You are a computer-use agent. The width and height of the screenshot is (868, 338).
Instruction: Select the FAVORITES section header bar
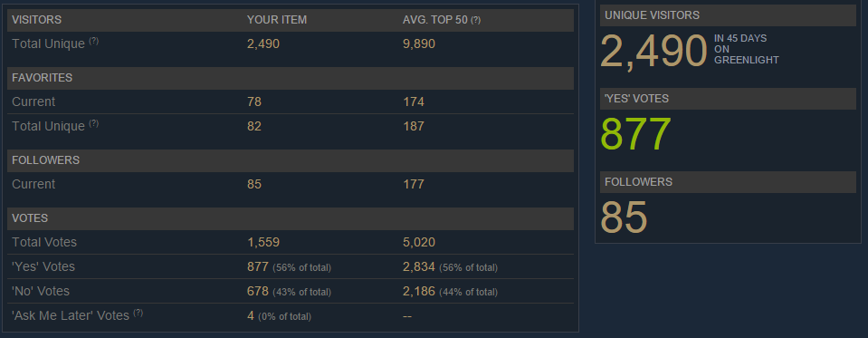pyautogui.click(x=290, y=78)
